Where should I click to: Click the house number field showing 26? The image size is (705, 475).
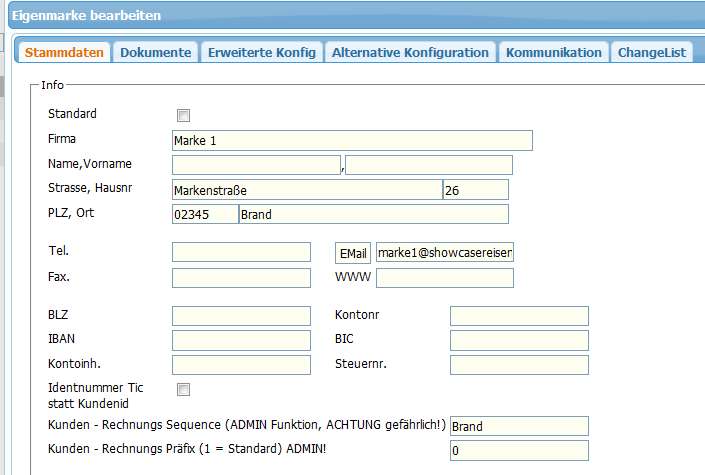[x=475, y=190]
